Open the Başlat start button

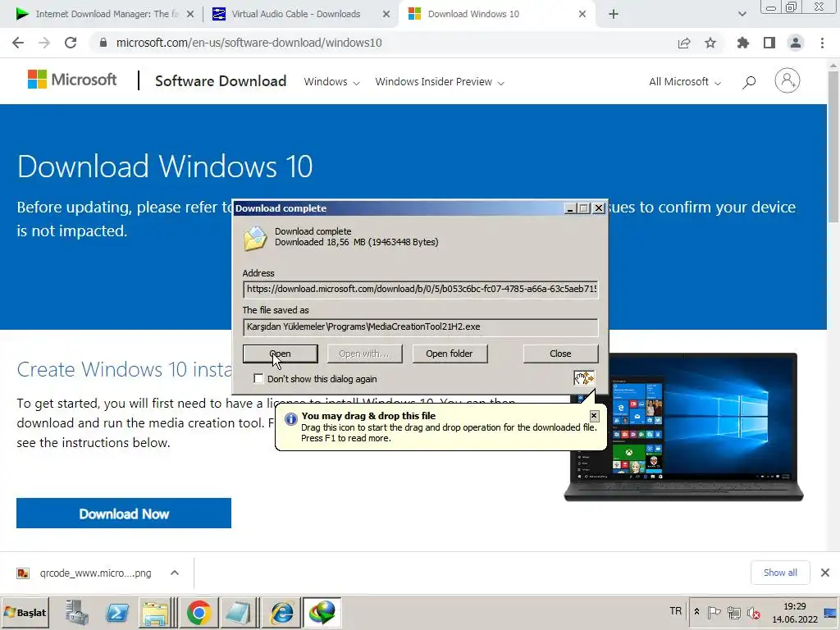25,612
